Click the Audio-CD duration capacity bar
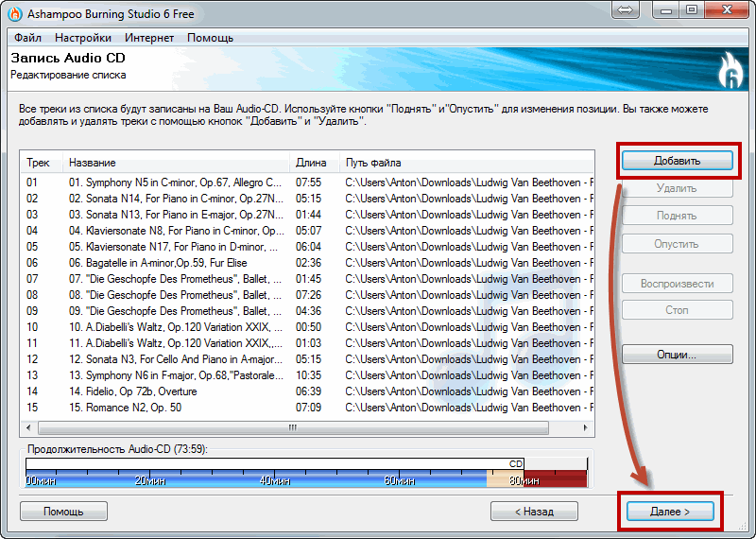This screenshot has height=539, width=756. 306,473
